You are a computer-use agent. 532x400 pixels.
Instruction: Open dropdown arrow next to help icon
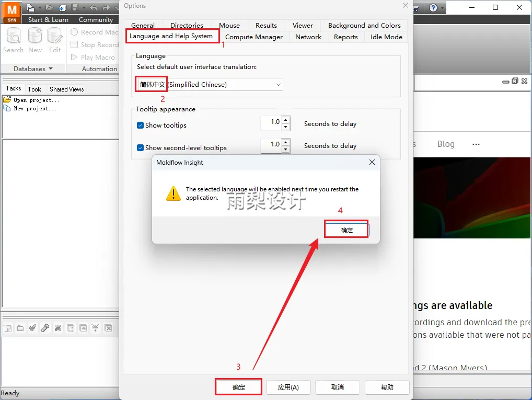coord(443,8)
